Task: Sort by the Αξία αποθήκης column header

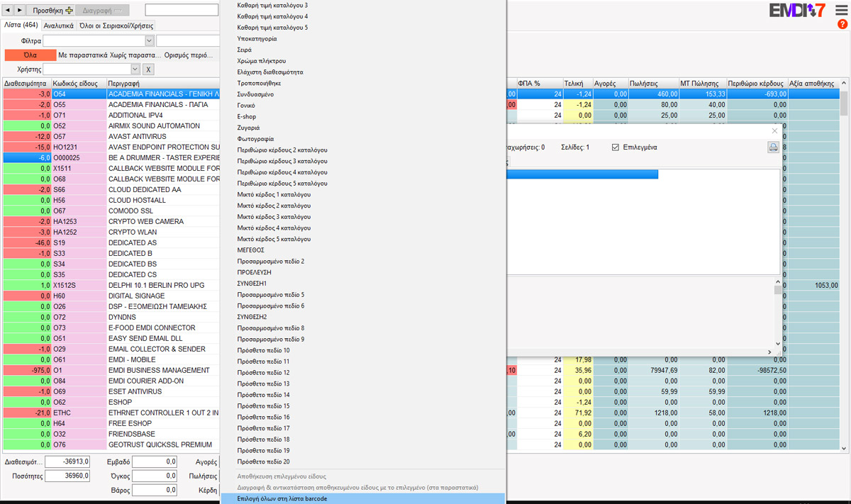Action: tap(813, 84)
